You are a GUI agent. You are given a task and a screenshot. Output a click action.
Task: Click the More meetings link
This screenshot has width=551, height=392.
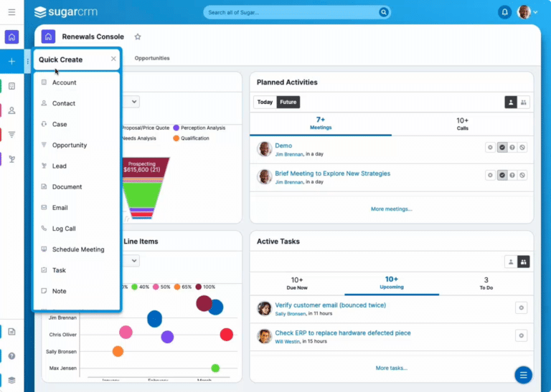coord(391,209)
